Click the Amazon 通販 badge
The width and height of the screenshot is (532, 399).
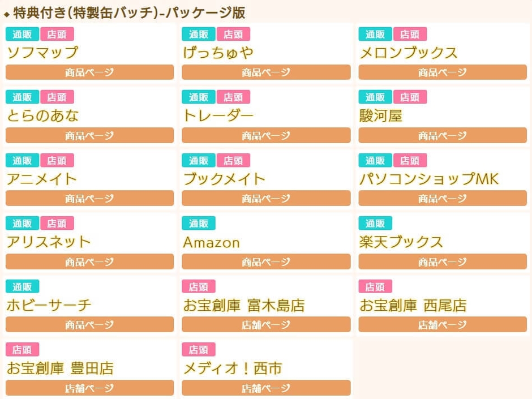[x=198, y=223]
